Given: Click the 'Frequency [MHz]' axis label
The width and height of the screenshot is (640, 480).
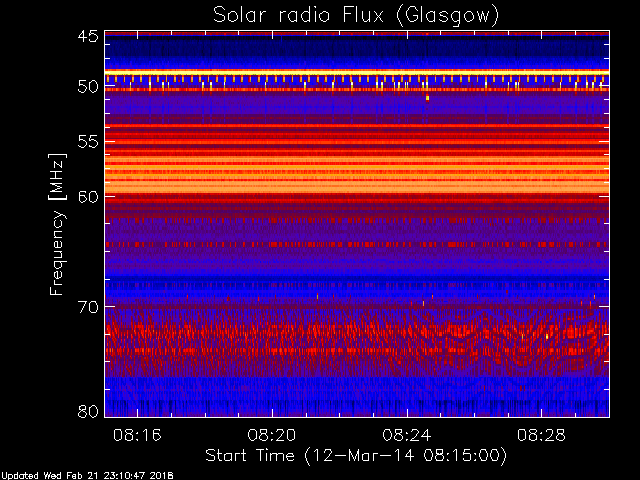Looking at the screenshot, I should pyautogui.click(x=58, y=223).
